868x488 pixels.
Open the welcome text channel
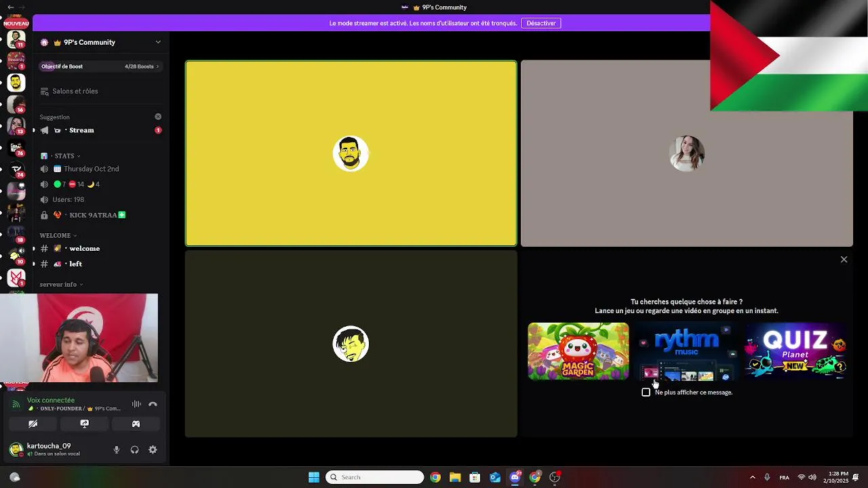click(x=100, y=248)
